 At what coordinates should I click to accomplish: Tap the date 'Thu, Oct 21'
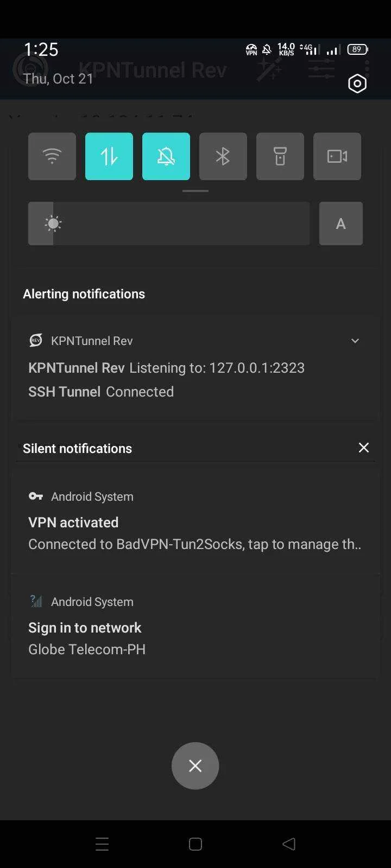[58, 79]
